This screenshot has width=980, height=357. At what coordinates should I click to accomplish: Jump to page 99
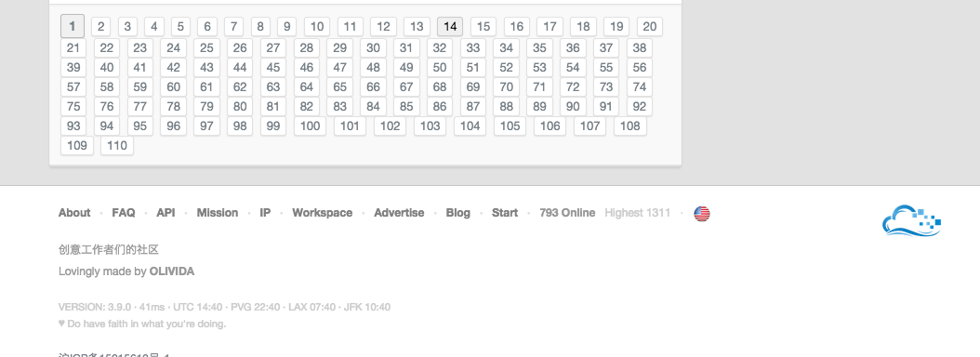click(273, 126)
